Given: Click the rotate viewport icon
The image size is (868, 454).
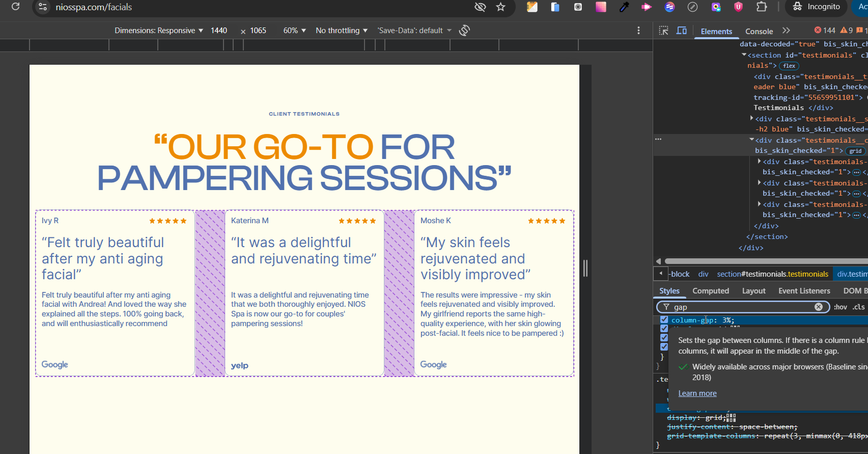Looking at the screenshot, I should coord(464,31).
